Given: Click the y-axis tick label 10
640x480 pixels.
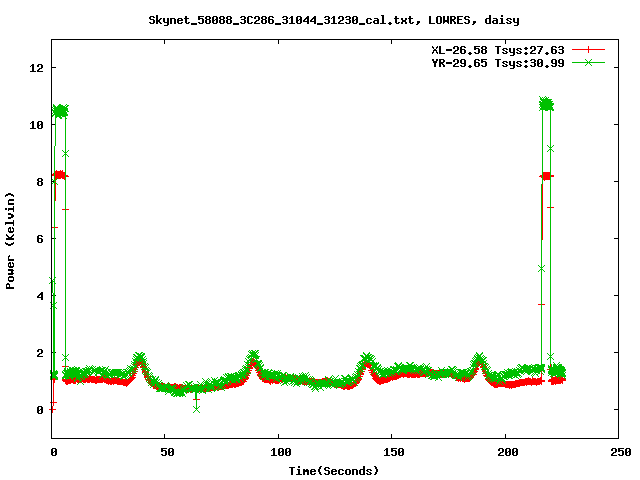Looking at the screenshot, I should click(36, 125).
